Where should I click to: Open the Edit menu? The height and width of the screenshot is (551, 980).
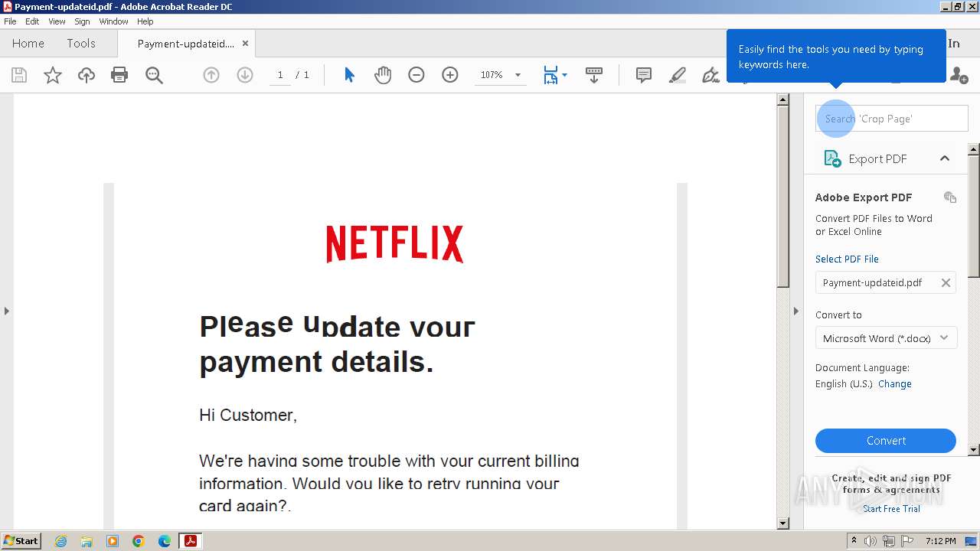coord(32,21)
